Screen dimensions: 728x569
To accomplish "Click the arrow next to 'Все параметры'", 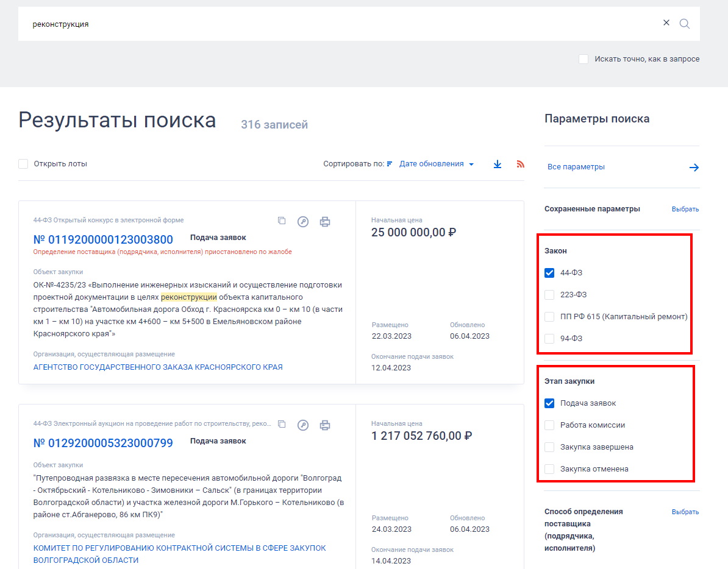I will tap(694, 168).
